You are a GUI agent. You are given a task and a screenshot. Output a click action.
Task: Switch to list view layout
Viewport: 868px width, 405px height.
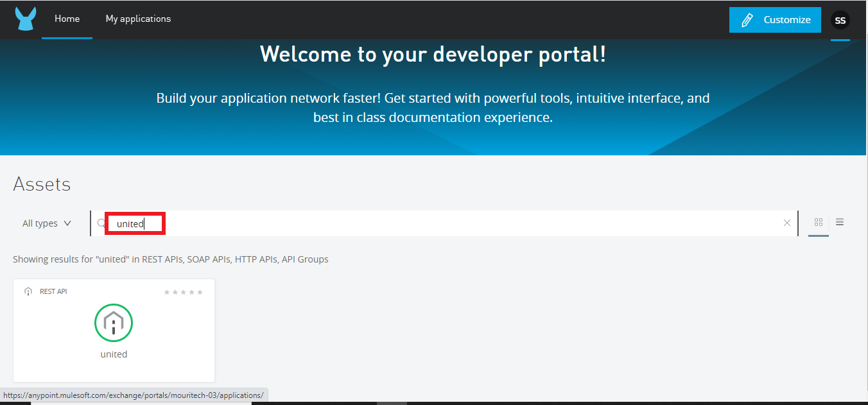(840, 222)
